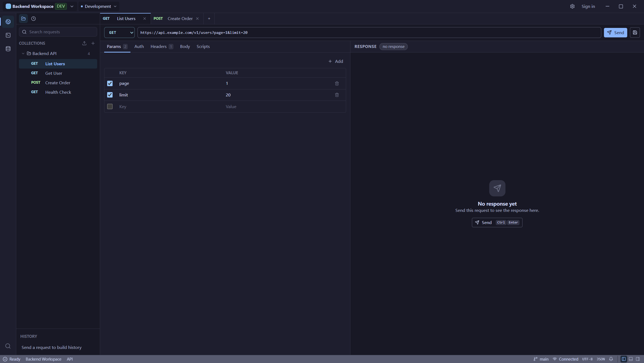Delete the limit parameter row
Viewport: 644px width, 363px height.
coord(337,95)
